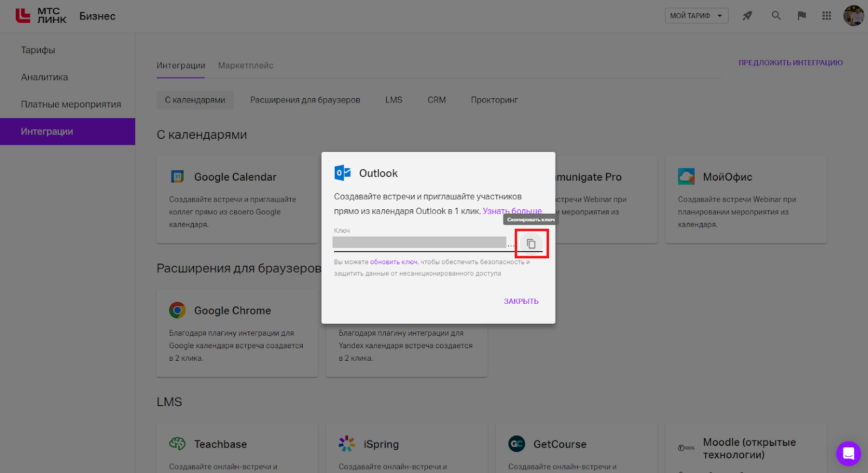Select the Прокторинг filter
Image resolution: width=868 pixels, height=473 pixels.
pos(494,100)
